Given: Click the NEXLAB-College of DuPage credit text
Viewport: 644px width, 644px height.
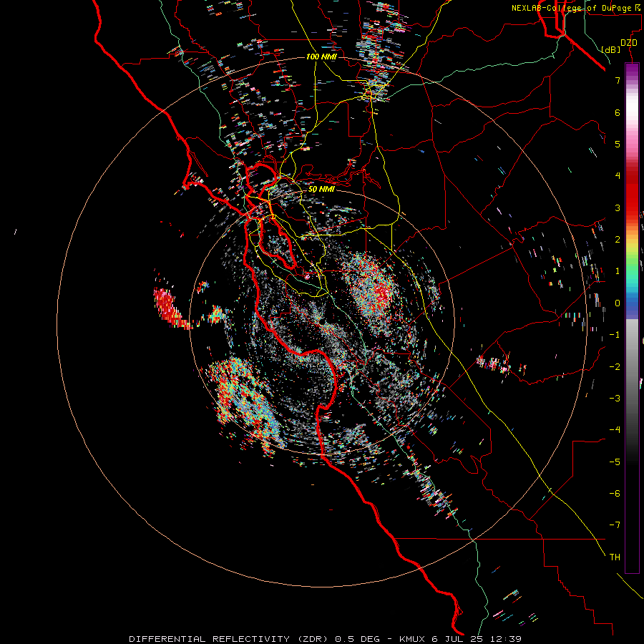Looking at the screenshot, I should [x=576, y=8].
